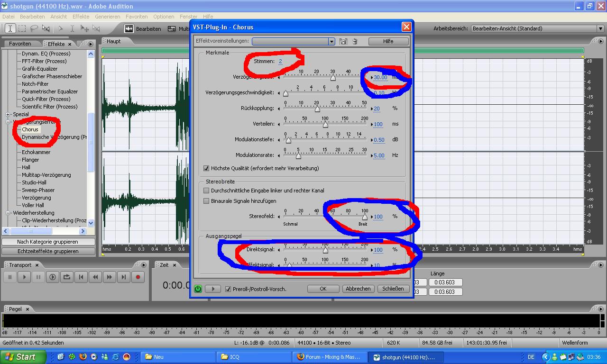
Task: Go to beginning of the file
Action: [81, 277]
